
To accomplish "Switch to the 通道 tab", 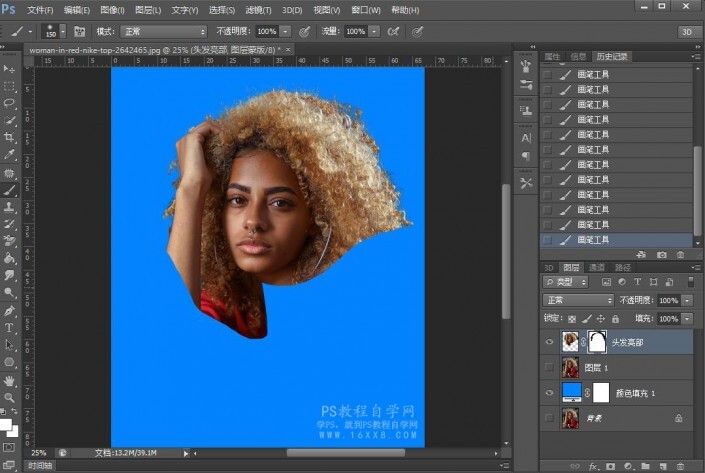I will (x=597, y=267).
